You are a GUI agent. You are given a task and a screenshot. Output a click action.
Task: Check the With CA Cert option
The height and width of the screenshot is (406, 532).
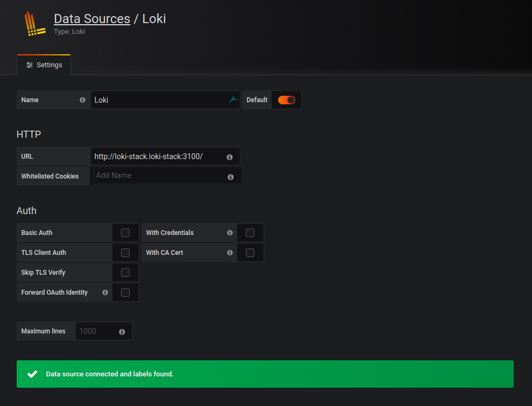250,253
